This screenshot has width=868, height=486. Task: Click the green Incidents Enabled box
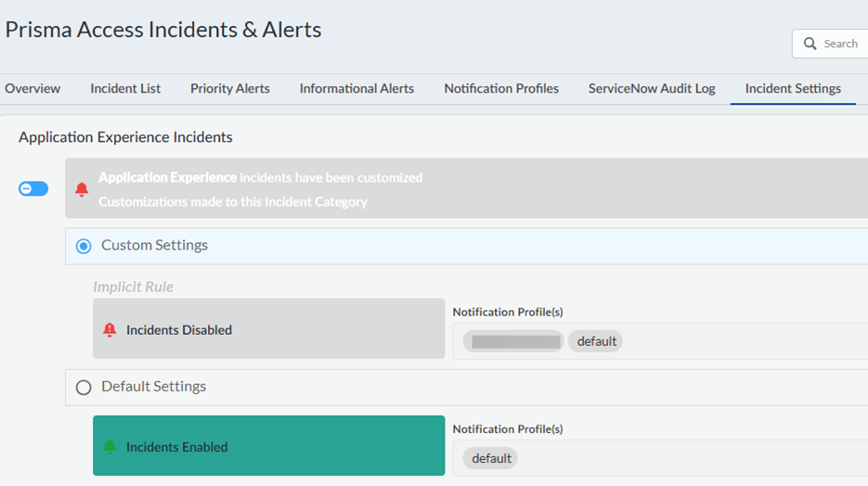(269, 446)
